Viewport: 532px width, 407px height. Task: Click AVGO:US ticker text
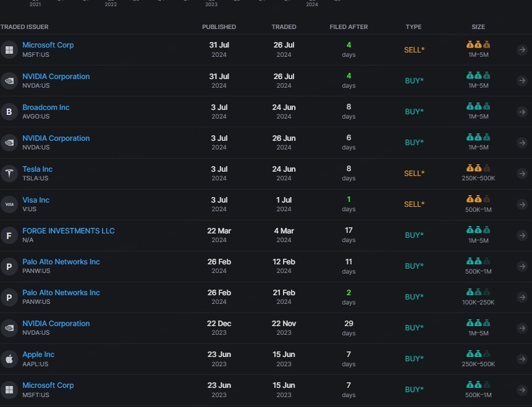tap(36, 116)
